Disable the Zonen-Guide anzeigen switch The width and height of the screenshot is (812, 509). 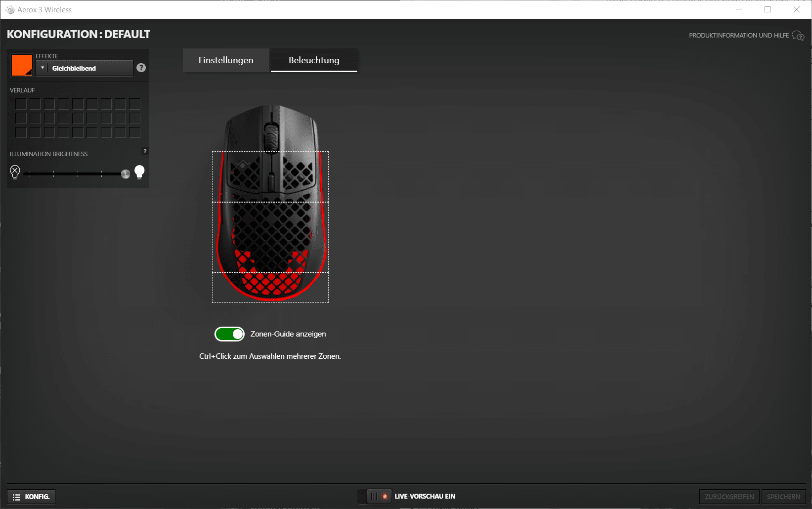click(x=230, y=335)
